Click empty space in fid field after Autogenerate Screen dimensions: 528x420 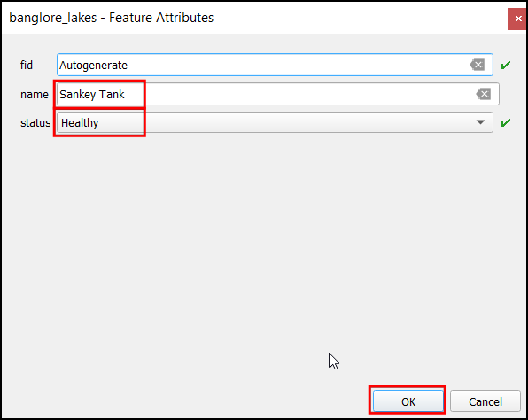[296, 65]
